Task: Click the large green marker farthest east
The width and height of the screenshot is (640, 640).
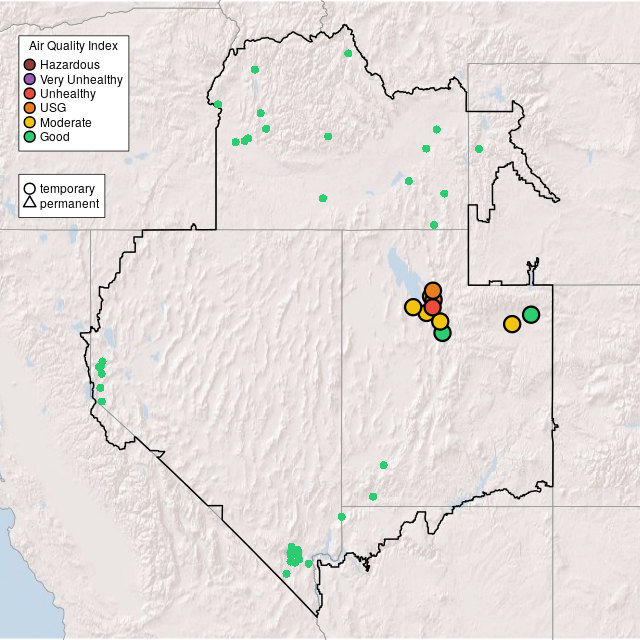Action: pos(531,314)
